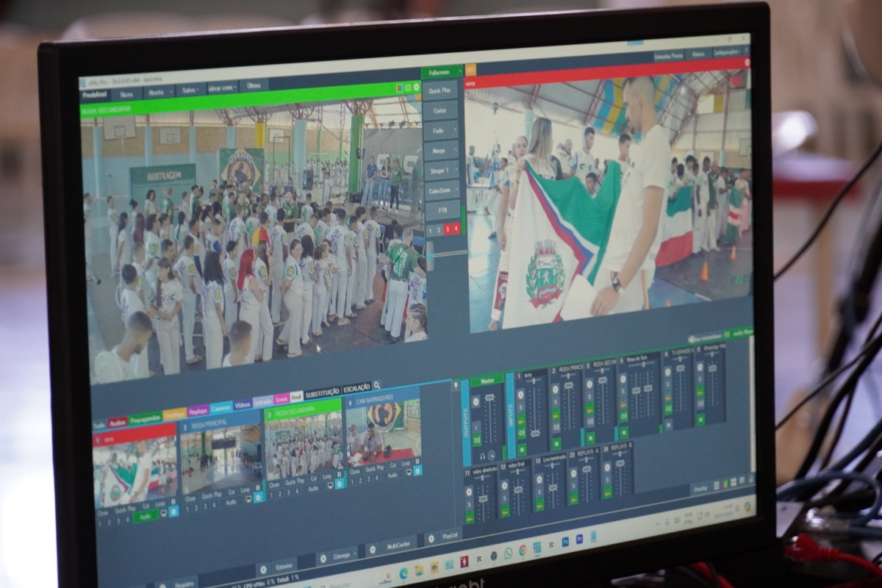Toggle Audio on for the sony input
The width and height of the screenshot is (882, 588).
click(x=146, y=517)
